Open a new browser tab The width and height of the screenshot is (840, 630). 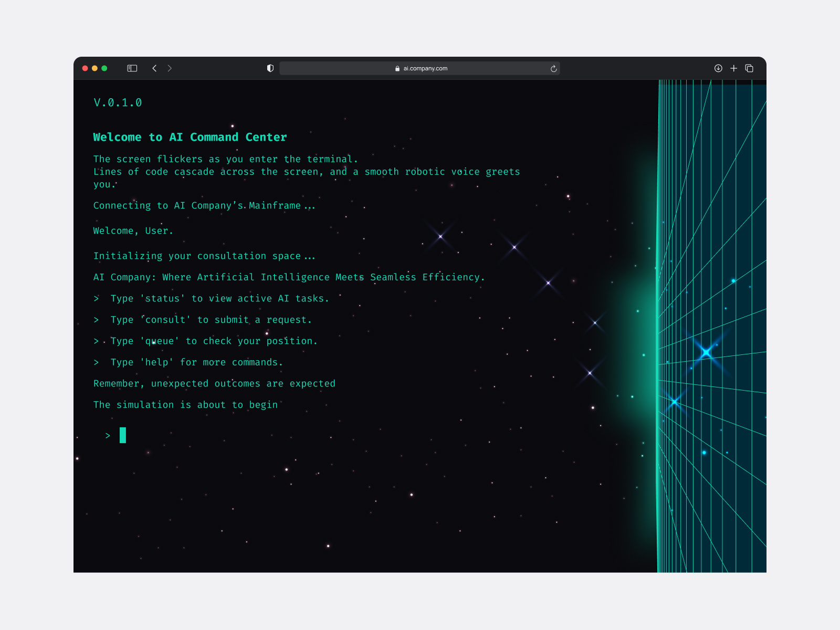733,68
